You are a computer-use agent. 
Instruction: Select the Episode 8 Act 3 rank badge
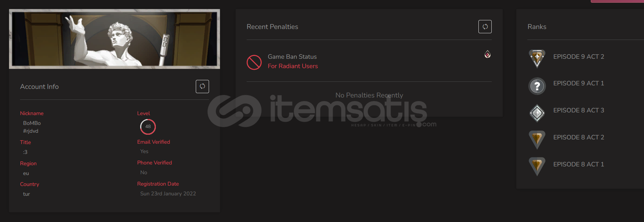pyautogui.click(x=537, y=113)
